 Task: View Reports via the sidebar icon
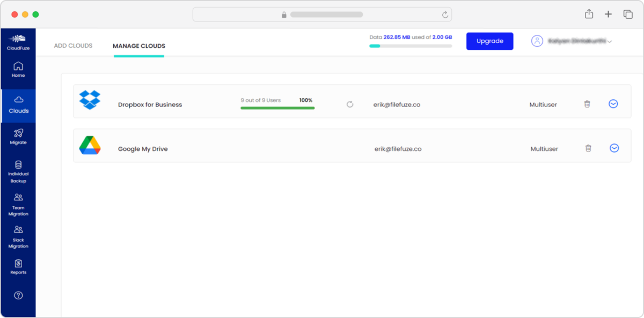pos(18,267)
